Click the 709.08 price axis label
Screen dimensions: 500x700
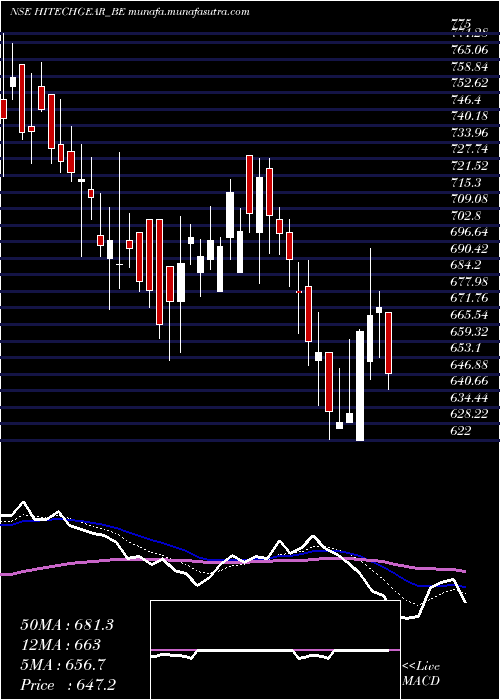tap(470, 199)
